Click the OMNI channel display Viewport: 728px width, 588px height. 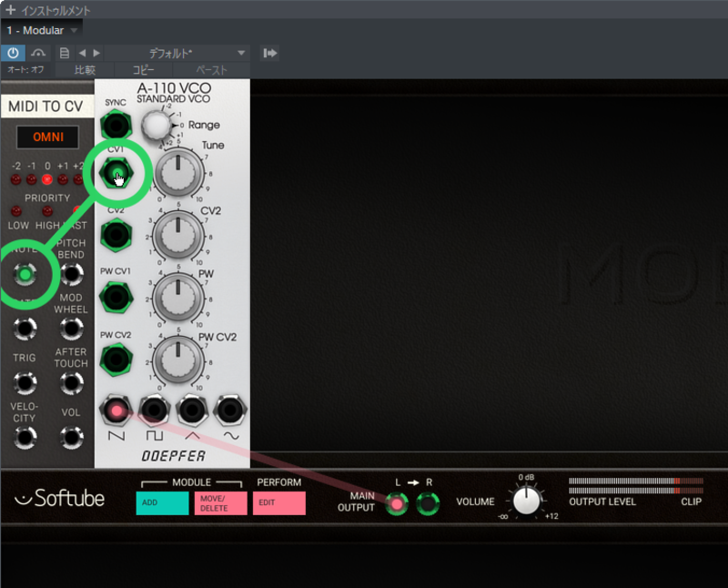point(48,137)
